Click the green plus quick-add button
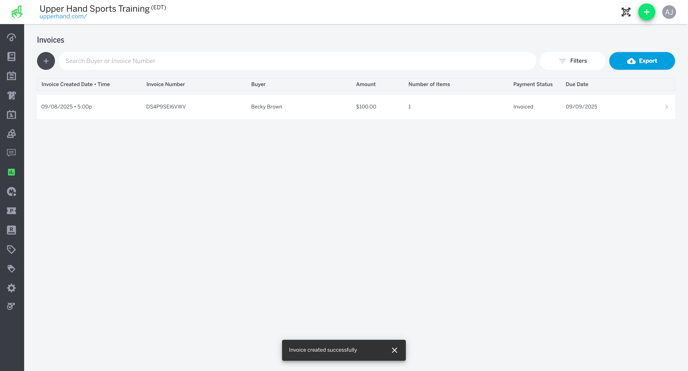The width and height of the screenshot is (688, 371). 646,12
